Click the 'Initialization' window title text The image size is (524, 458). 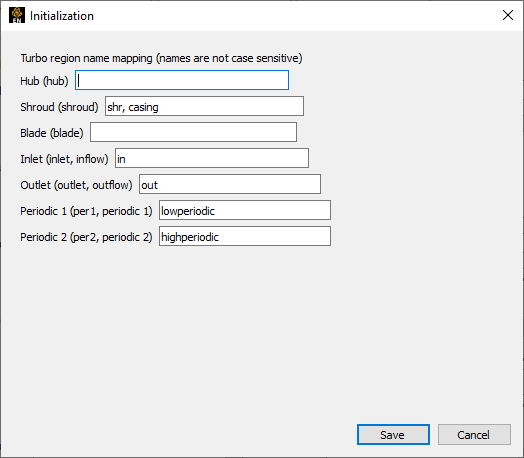coord(62,16)
